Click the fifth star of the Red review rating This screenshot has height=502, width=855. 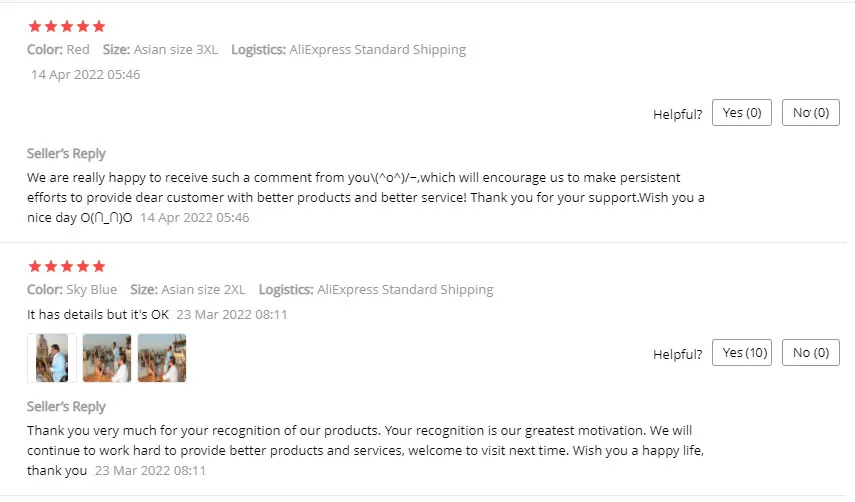(98, 26)
